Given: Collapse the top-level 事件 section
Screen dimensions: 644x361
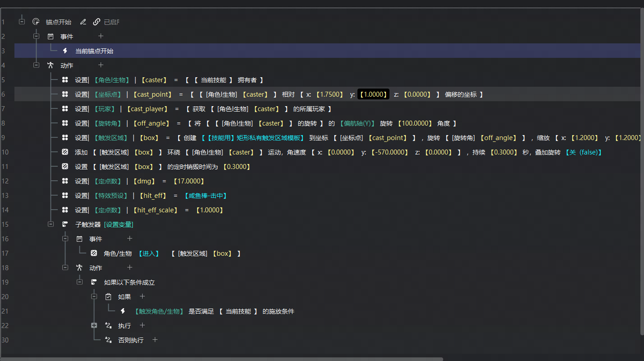Looking at the screenshot, I should pyautogui.click(x=37, y=36).
